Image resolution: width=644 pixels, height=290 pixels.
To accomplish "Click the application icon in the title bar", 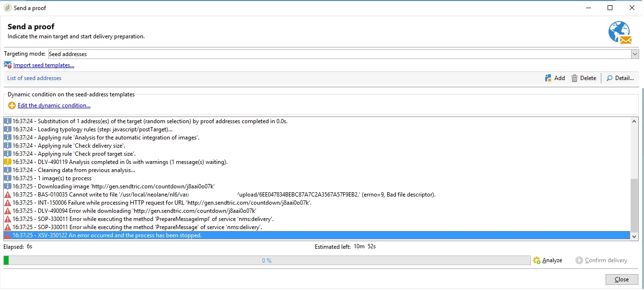I will pos(7,8).
